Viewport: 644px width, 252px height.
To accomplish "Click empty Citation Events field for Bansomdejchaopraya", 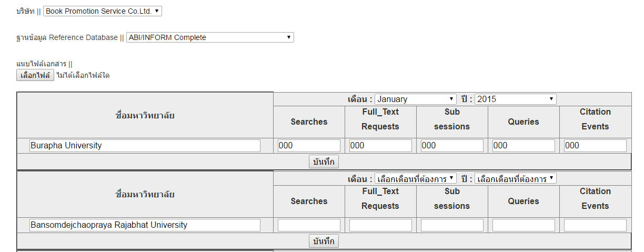I will click(x=595, y=225).
